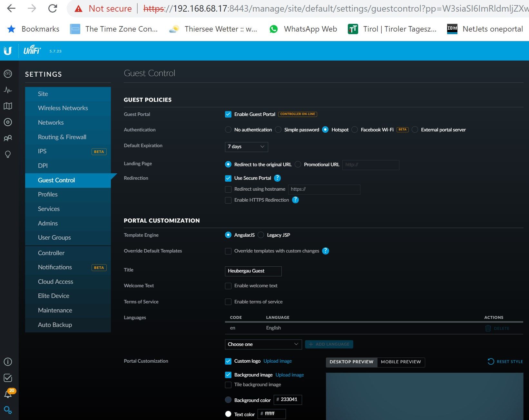Enable the welcome text checkbox
The width and height of the screenshot is (529, 420).
tap(228, 286)
